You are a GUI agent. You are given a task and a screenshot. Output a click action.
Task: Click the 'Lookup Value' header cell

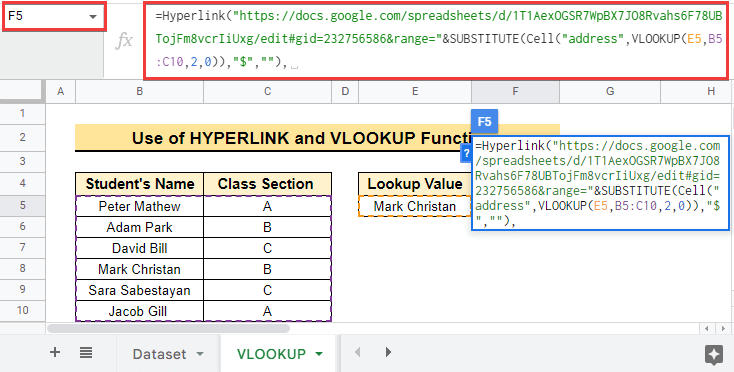point(415,184)
